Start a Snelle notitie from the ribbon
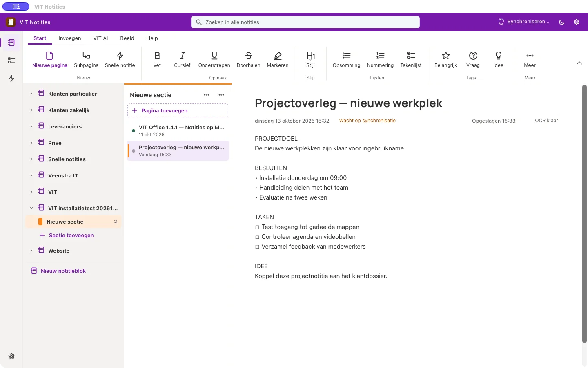588x368 pixels. [x=120, y=60]
